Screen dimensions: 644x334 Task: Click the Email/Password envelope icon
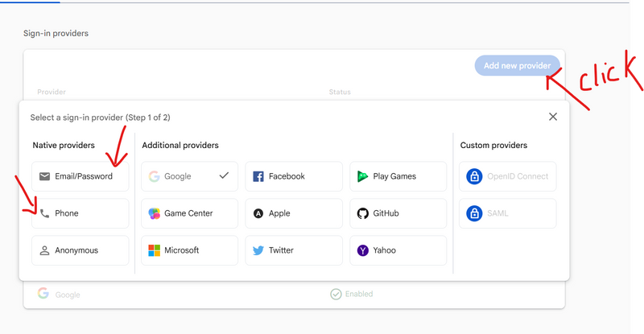click(x=44, y=176)
